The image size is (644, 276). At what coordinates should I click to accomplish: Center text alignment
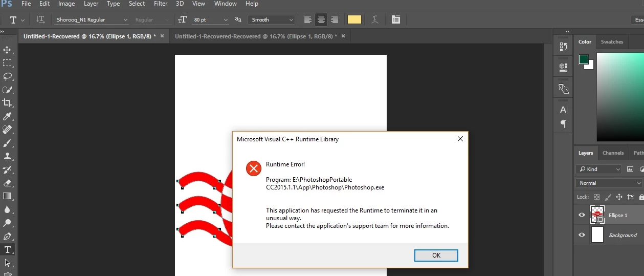tap(321, 19)
